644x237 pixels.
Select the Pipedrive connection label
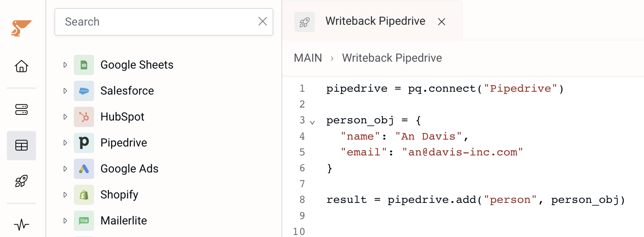(x=124, y=143)
